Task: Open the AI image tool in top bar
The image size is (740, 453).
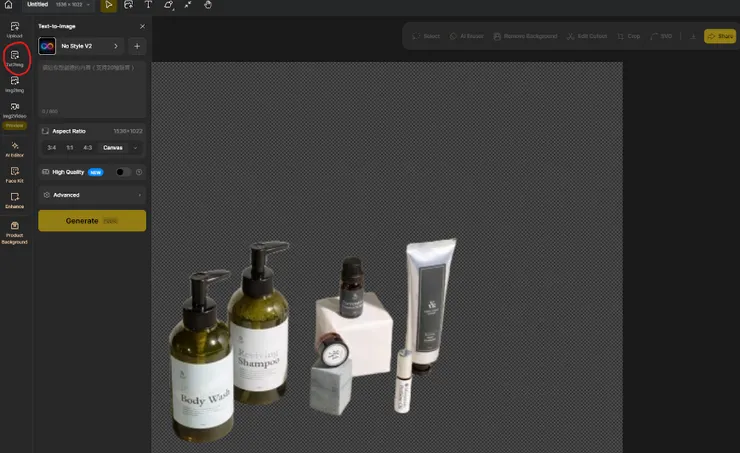Action: coord(128,5)
